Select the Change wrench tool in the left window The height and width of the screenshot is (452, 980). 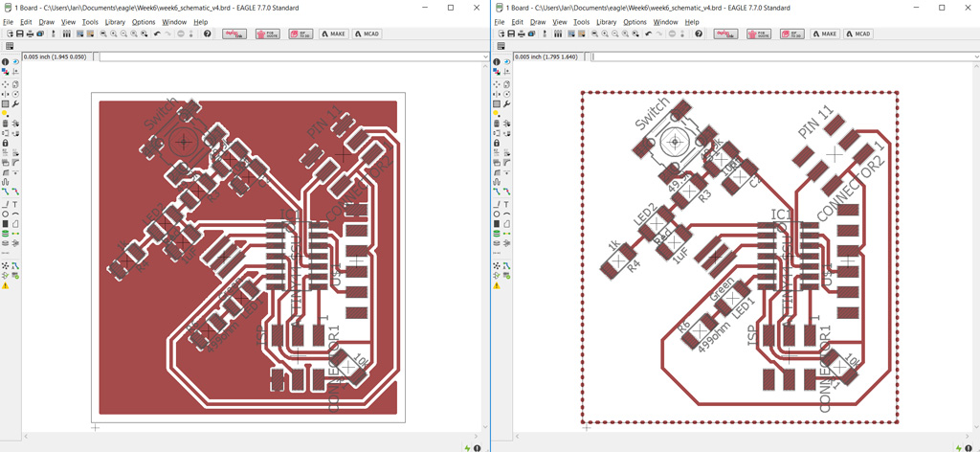[15, 103]
